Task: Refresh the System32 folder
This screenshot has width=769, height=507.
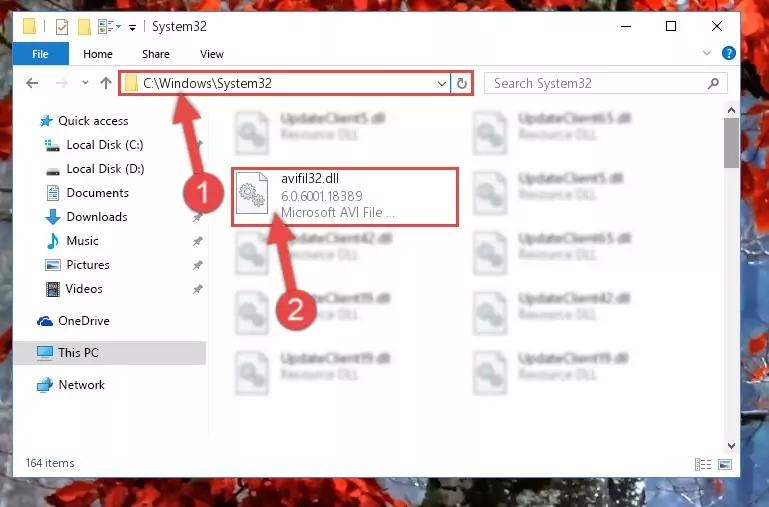Action: (461, 84)
